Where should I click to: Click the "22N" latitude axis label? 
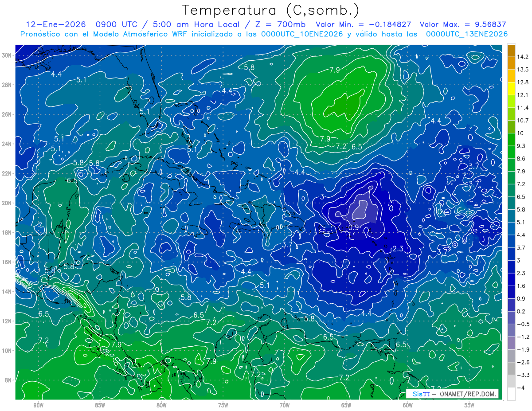click(8, 173)
